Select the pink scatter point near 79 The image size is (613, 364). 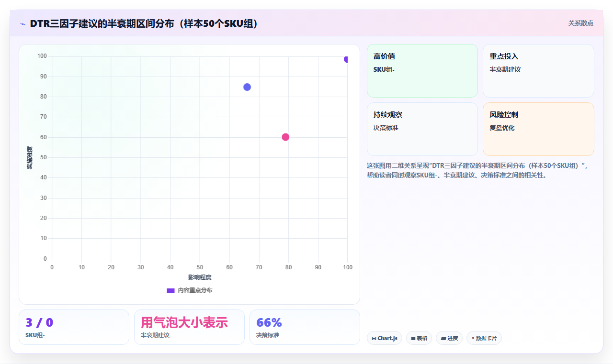[285, 137]
